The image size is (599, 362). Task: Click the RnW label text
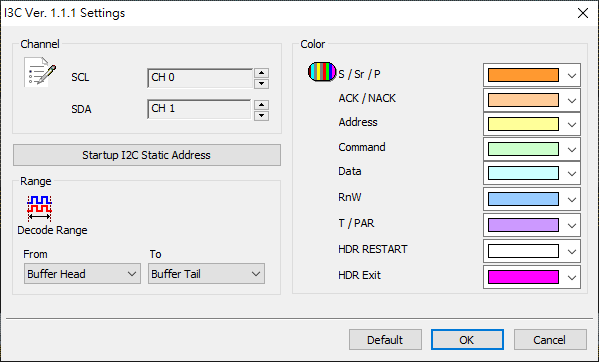(350, 197)
